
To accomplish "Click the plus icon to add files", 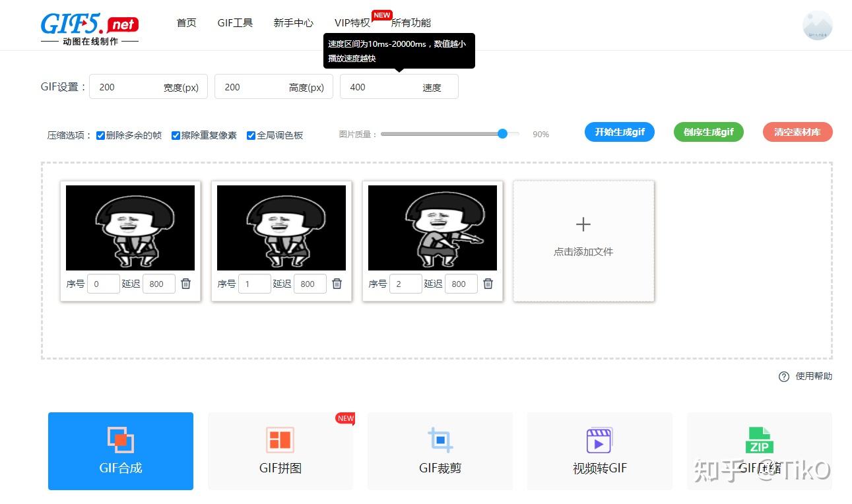I will (x=583, y=225).
